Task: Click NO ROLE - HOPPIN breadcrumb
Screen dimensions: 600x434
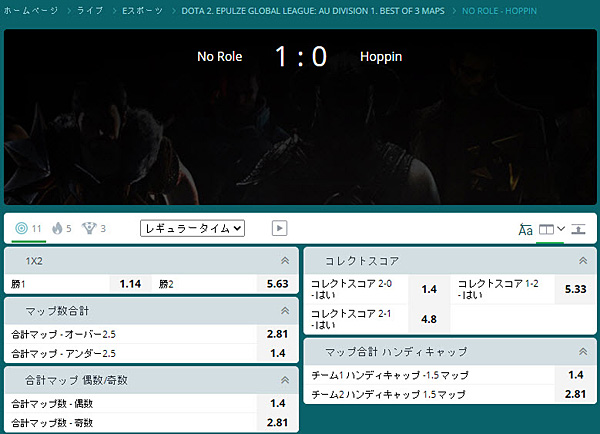Action: [499, 11]
